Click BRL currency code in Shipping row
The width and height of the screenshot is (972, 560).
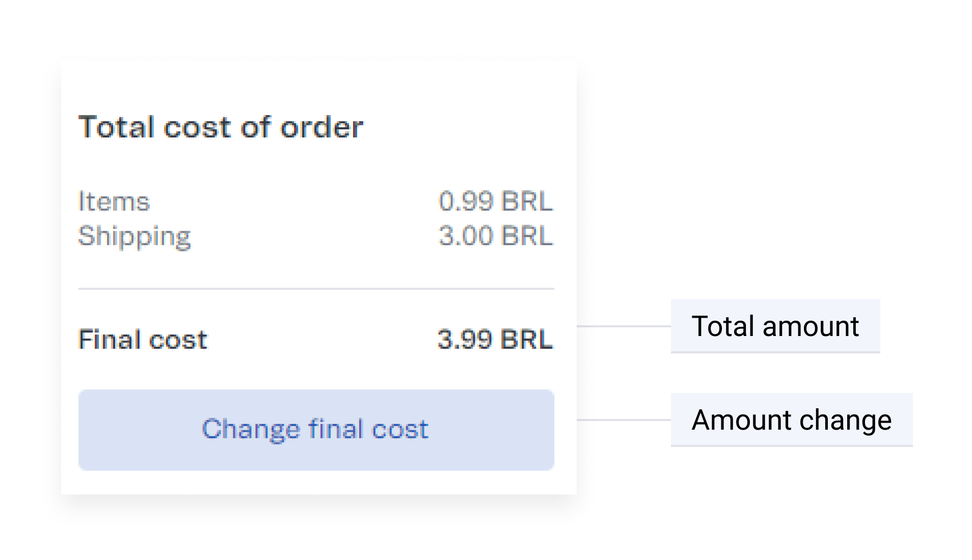527,236
